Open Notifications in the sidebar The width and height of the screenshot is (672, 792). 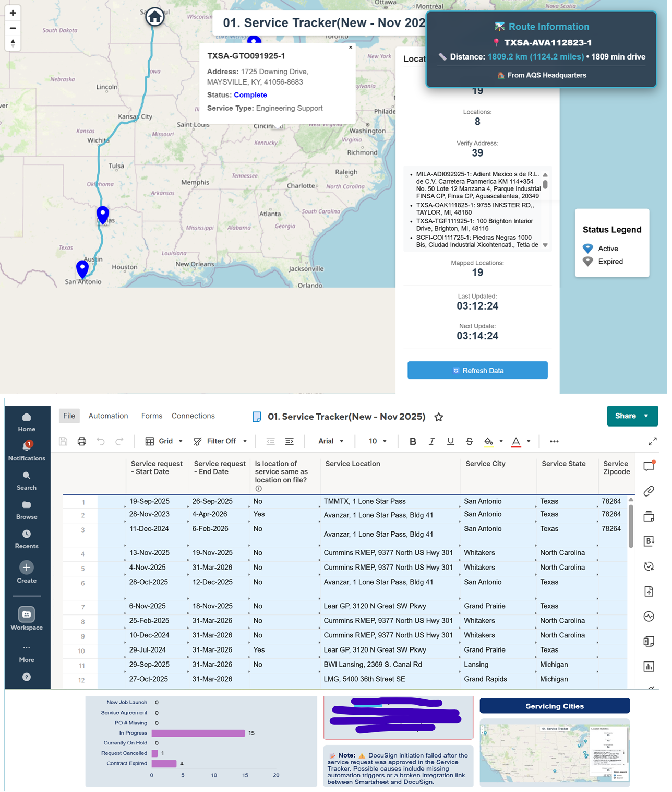(27, 451)
